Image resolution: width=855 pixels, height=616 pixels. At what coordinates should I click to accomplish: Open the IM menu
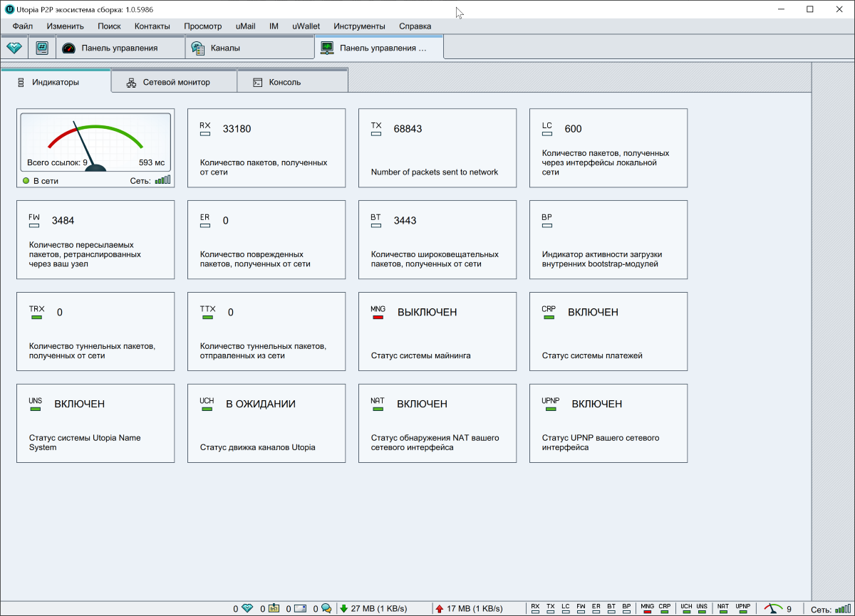point(274,26)
